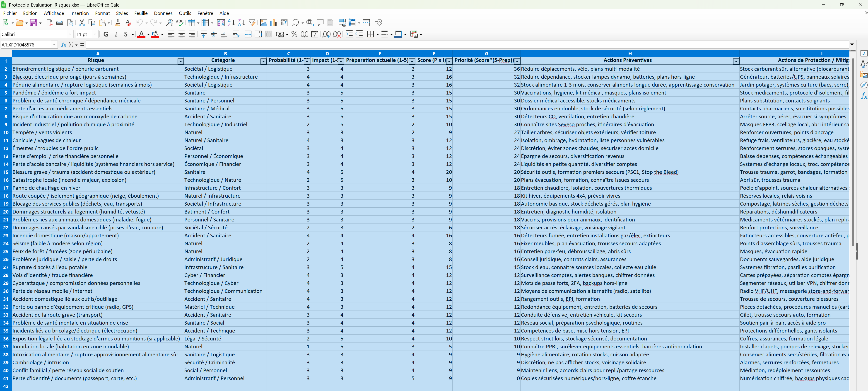Toggle italic formatting
The height and width of the screenshot is (391, 868).
click(116, 34)
